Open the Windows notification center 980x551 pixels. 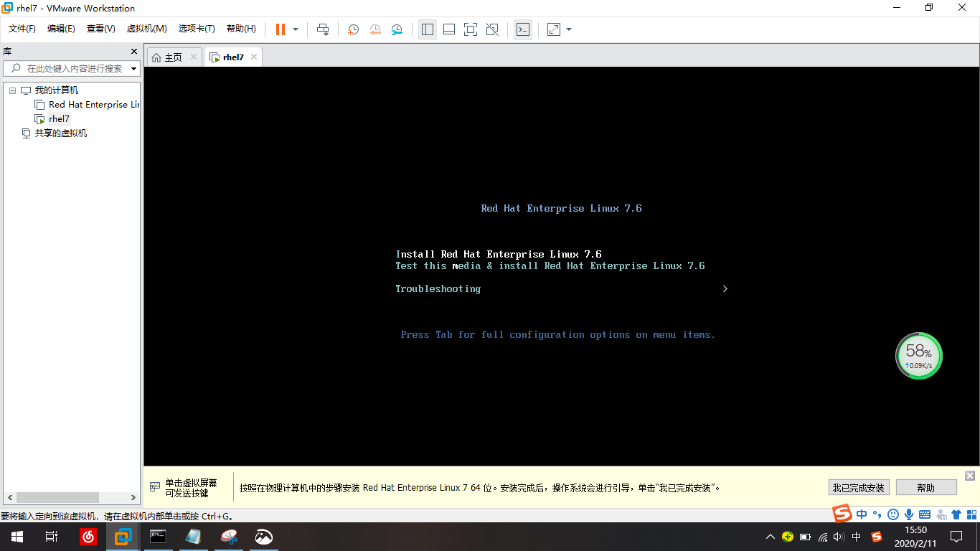click(x=956, y=537)
